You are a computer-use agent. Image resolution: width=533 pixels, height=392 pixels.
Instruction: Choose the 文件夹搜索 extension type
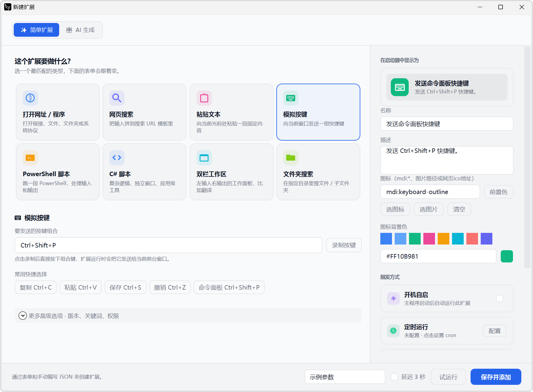coord(318,172)
